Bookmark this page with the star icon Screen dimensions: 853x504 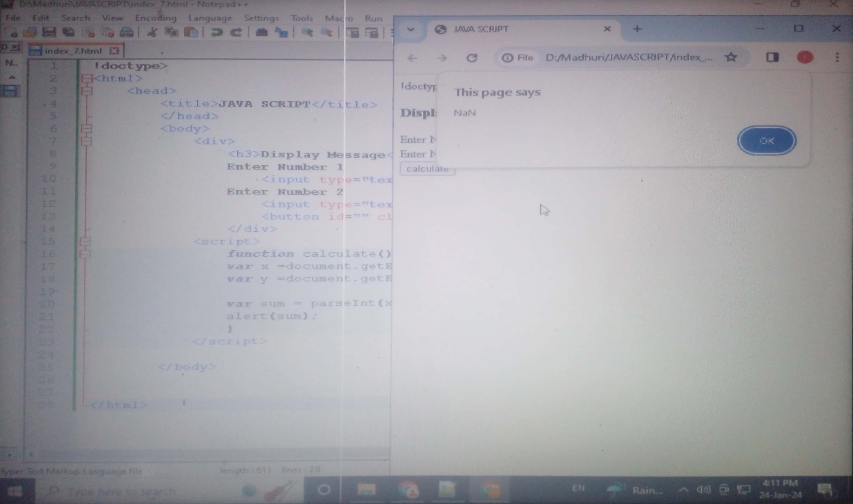point(731,57)
